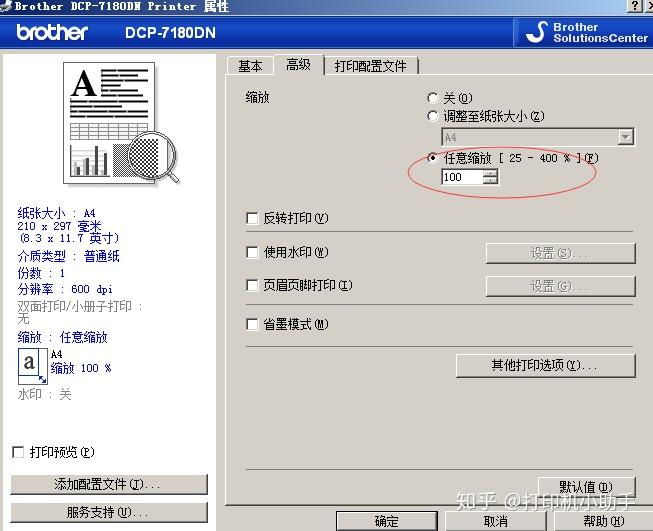Increase scaling percentage with up arrow
Viewport: 653px width, 531px height.
click(x=491, y=173)
